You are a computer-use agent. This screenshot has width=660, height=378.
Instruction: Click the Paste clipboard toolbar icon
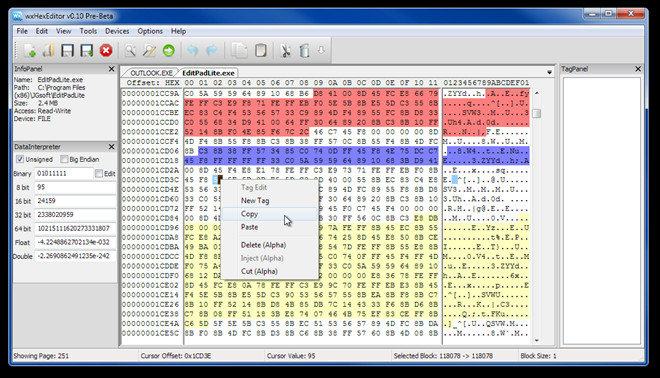pyautogui.click(x=261, y=51)
